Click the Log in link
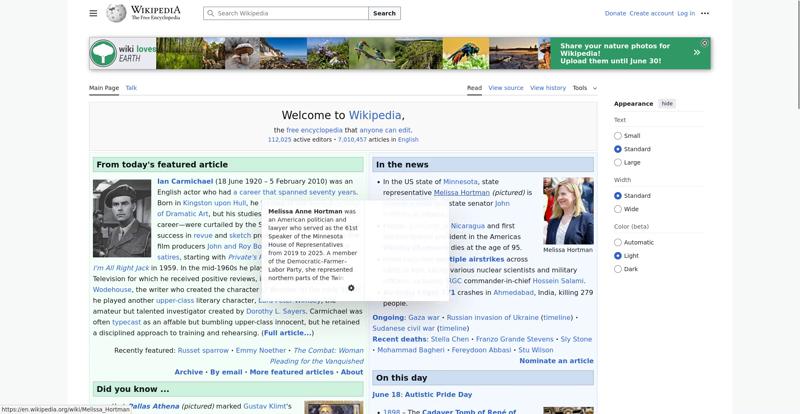The width and height of the screenshot is (800, 414). tap(686, 13)
